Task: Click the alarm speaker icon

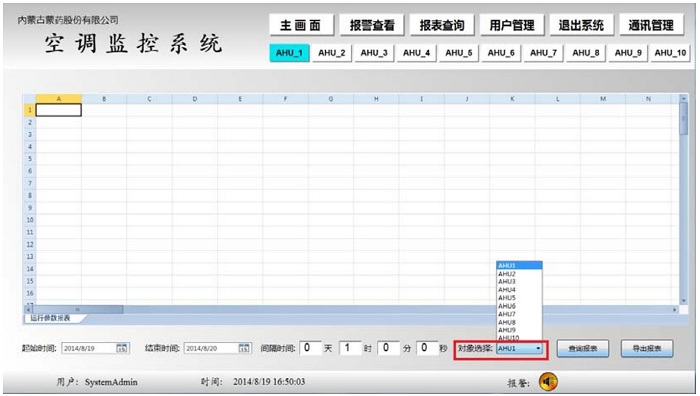Action: coord(548,382)
